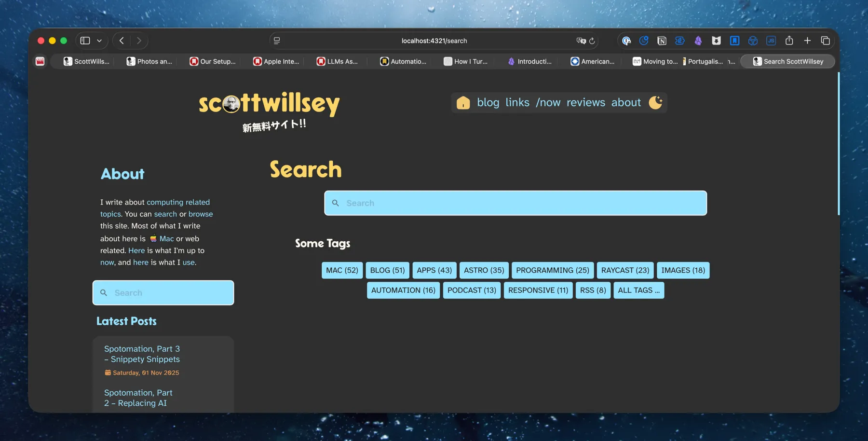Click the home icon in the site navigation
The image size is (868, 441).
(x=462, y=102)
